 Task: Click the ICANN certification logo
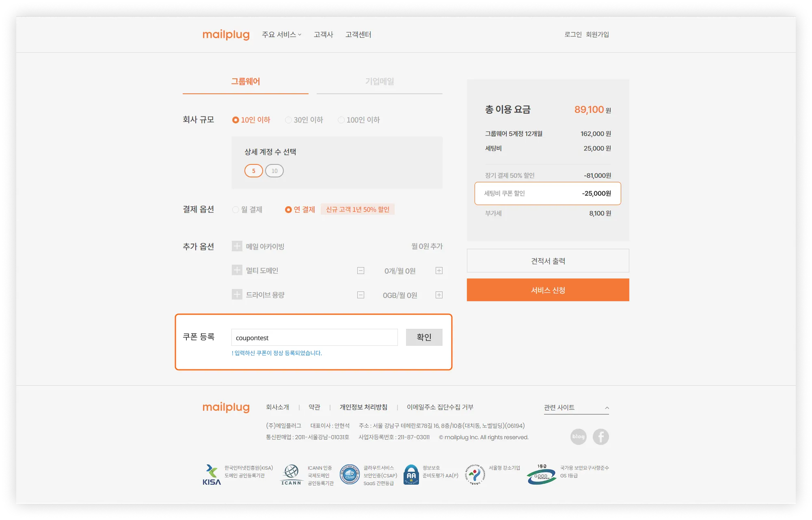[x=291, y=475]
